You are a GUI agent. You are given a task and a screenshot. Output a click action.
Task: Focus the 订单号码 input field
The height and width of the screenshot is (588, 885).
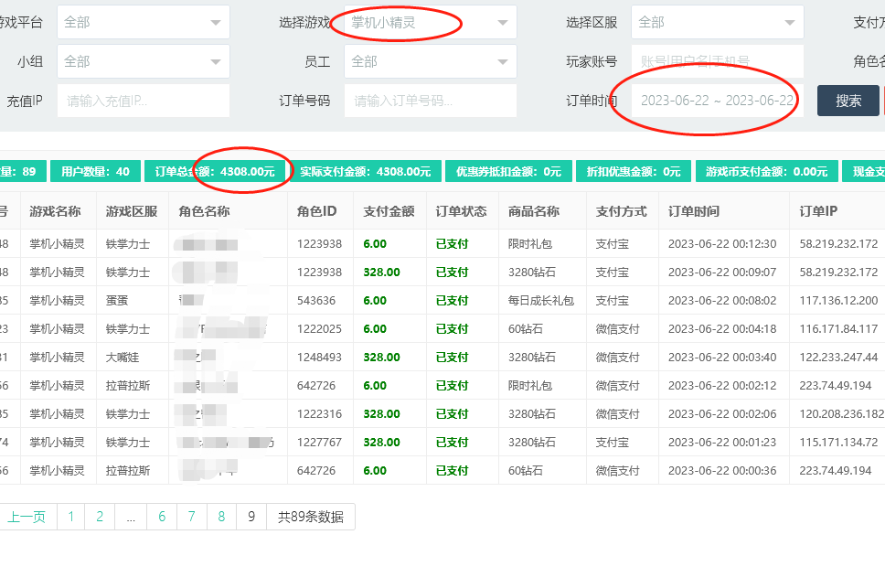(x=430, y=101)
